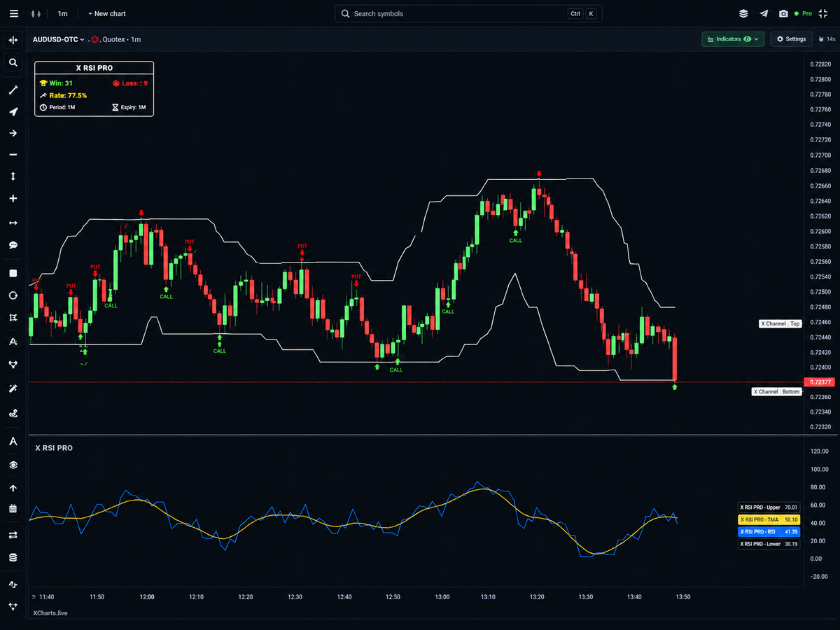Click the X RSI PRO indicator pane title

(54, 448)
